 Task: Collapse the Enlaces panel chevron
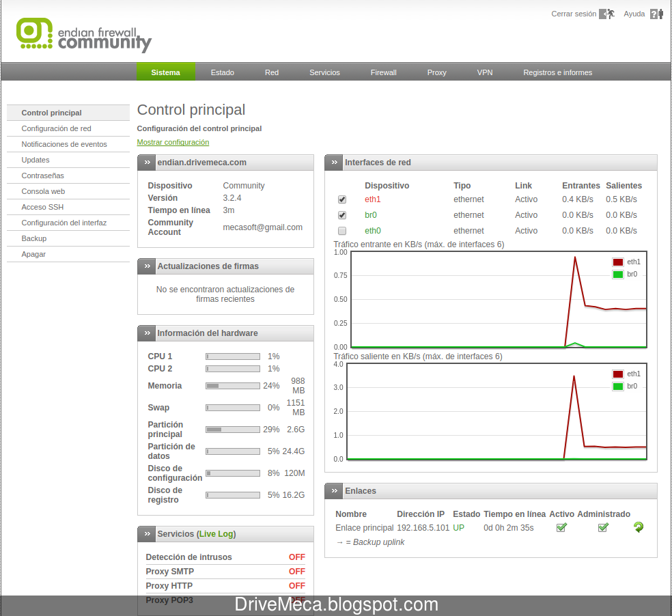(x=334, y=491)
